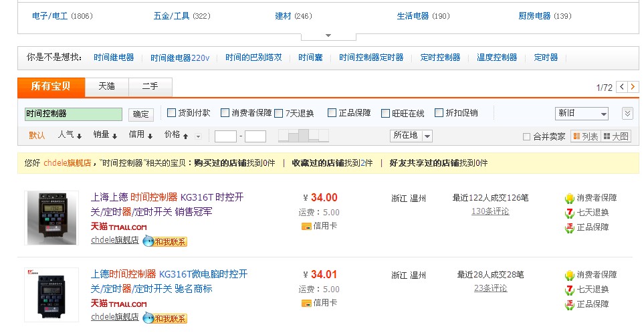This screenshot has width=644, height=333.
Task: Open 生活电器 category
Action: click(413, 16)
